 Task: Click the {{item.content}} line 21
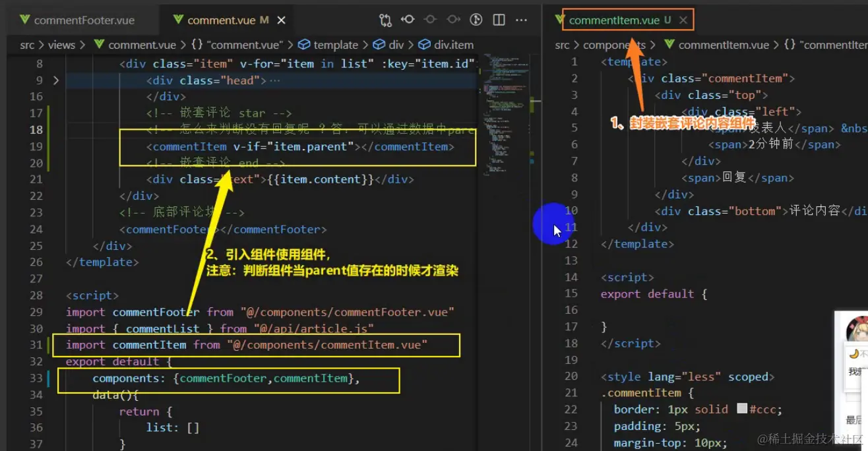coord(280,179)
